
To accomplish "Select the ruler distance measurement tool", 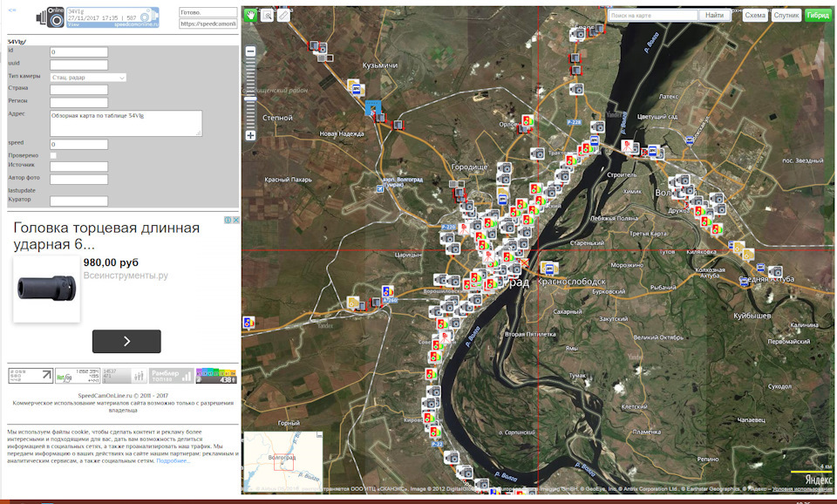I will (283, 15).
